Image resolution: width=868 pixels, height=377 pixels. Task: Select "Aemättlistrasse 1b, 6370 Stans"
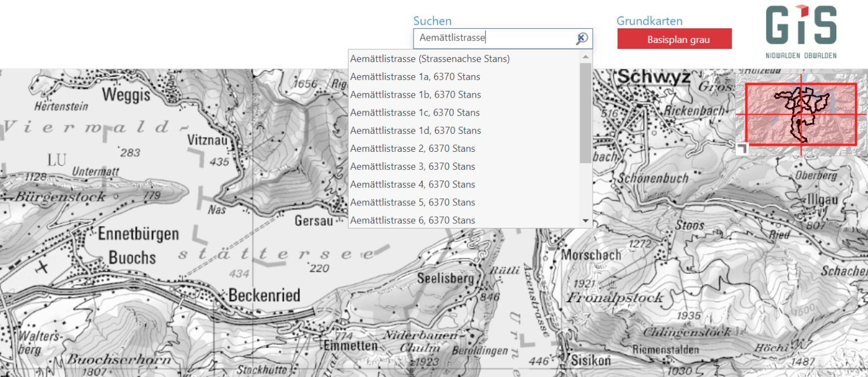[415, 94]
